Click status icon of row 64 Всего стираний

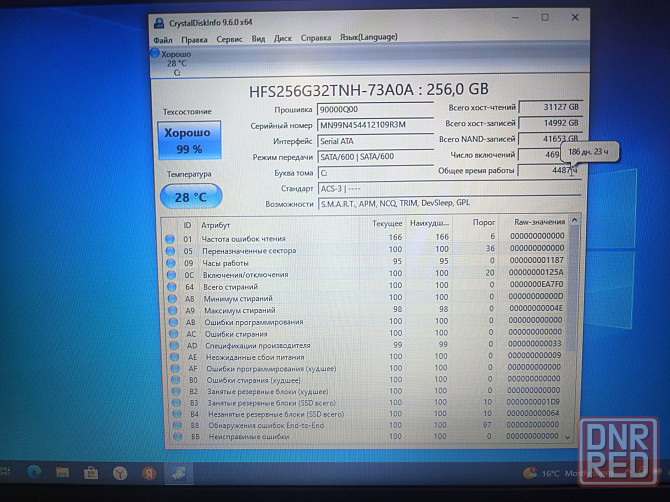coord(171,287)
